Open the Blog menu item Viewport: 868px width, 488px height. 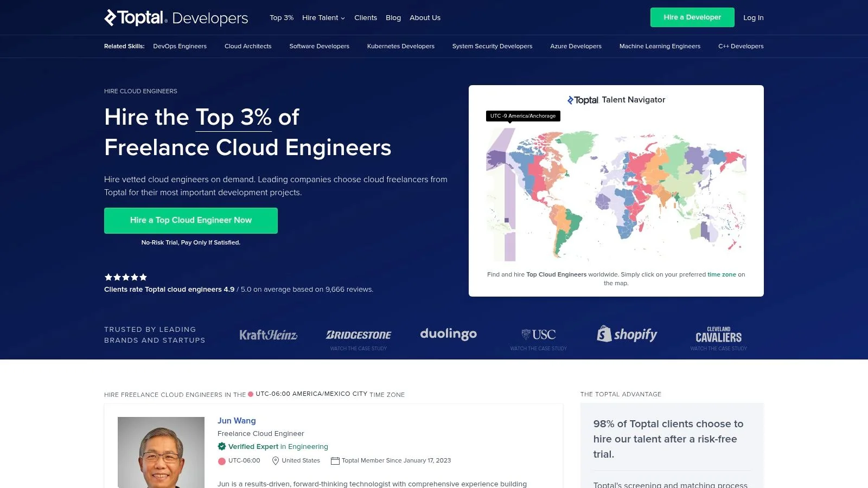(393, 17)
